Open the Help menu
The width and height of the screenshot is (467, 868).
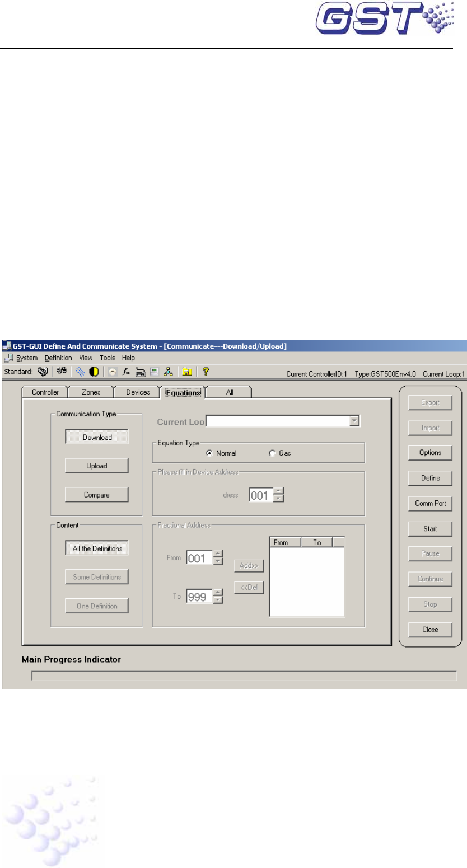[128, 358]
